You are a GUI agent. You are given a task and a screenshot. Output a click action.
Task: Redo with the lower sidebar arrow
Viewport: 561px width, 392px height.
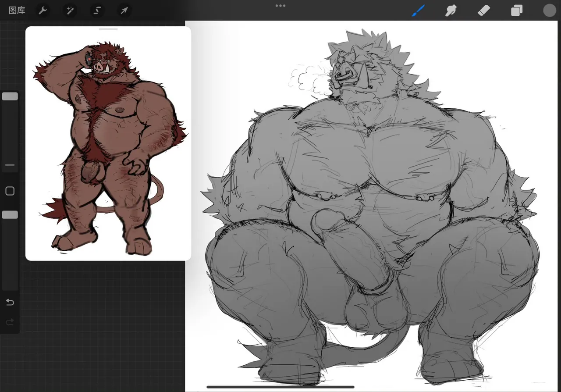coord(10,322)
